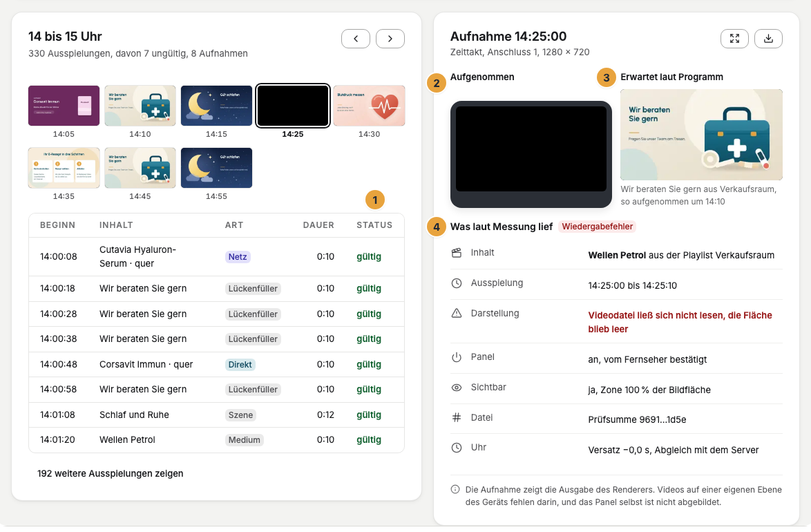Click the Szene tag
Viewport: 811px width, 532px height.
point(240,415)
